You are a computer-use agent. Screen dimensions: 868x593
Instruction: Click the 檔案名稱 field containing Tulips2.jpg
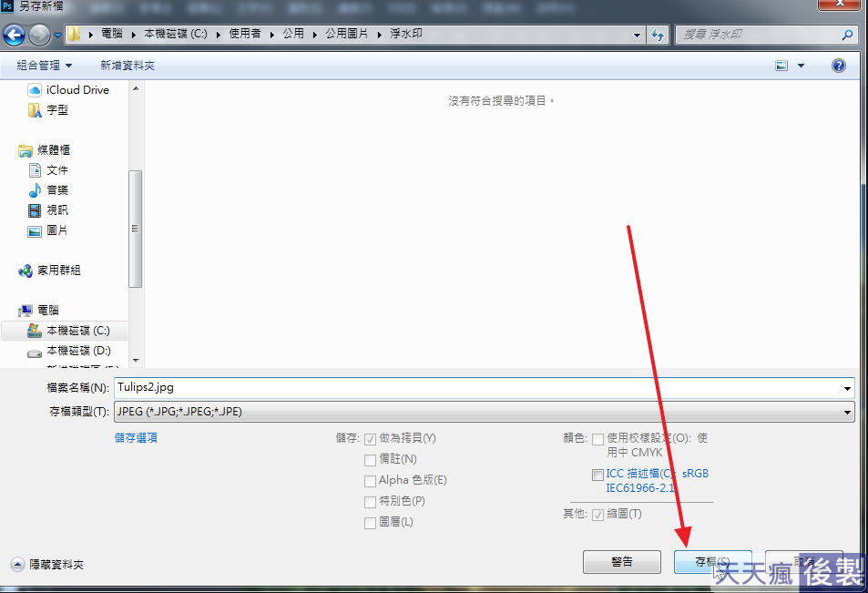(478, 387)
